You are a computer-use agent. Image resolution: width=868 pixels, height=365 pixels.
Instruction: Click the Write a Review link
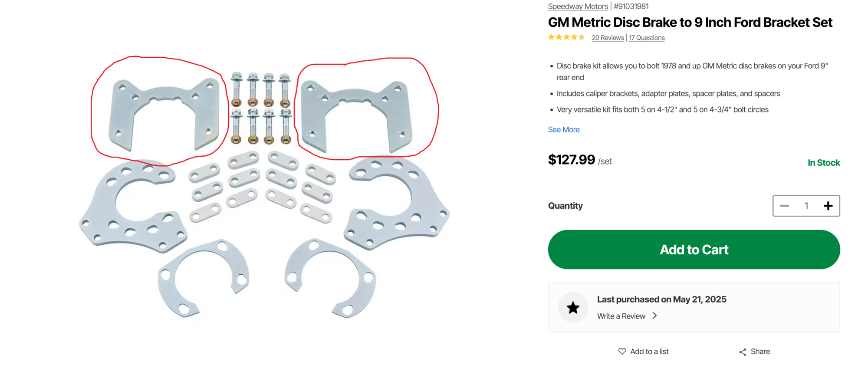(621, 316)
